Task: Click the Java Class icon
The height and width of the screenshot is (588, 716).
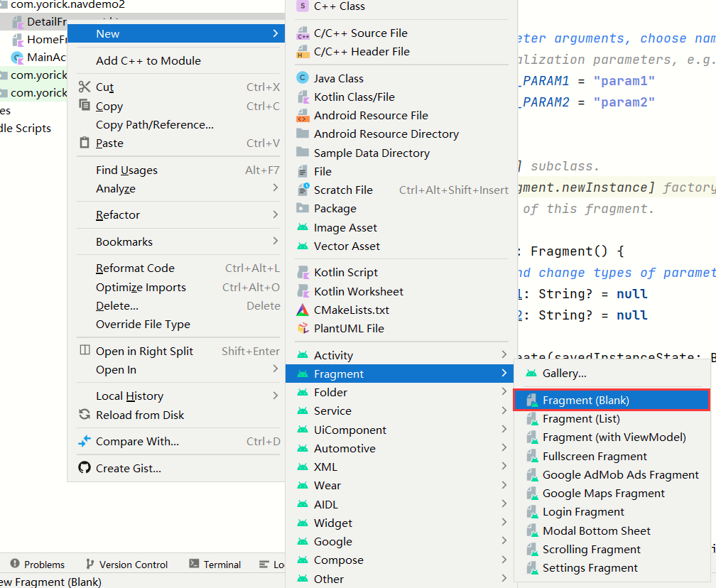Action: point(303,78)
